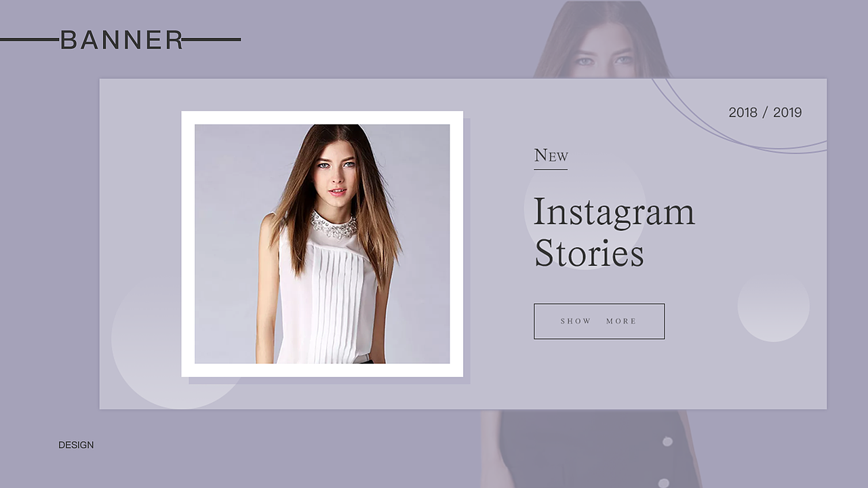Click the line right of BANNER title
This screenshot has height=488, width=868.
click(212, 40)
